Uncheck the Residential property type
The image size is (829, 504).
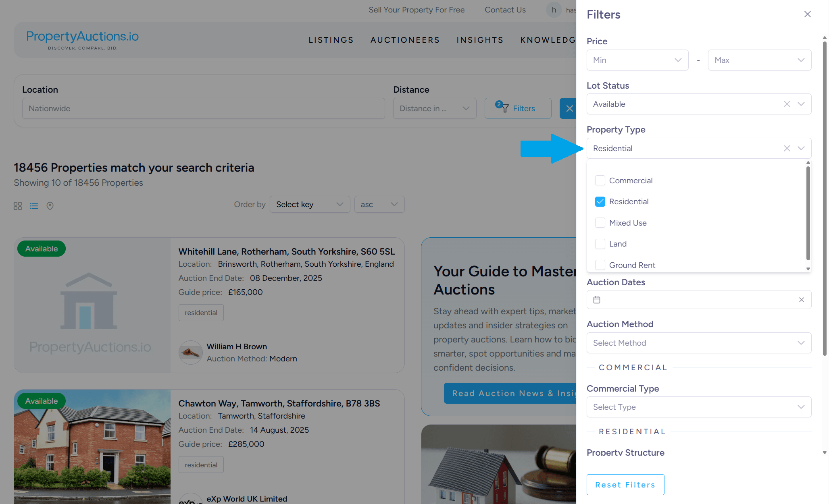[x=600, y=201]
